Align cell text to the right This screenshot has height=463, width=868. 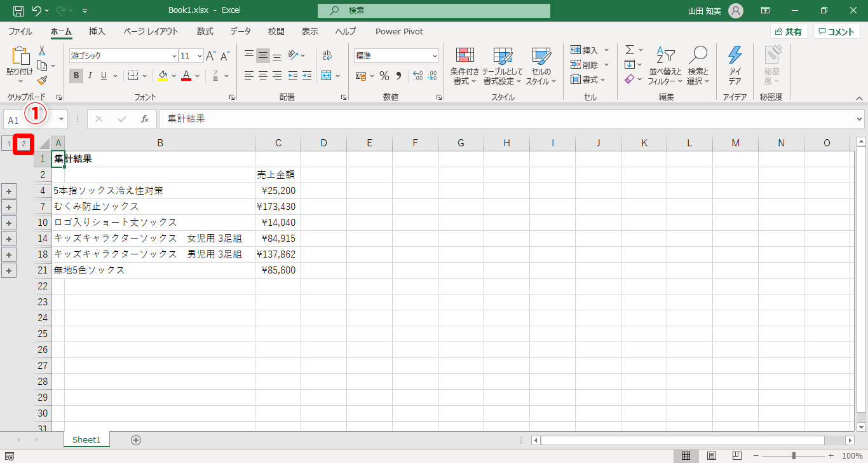[277, 76]
